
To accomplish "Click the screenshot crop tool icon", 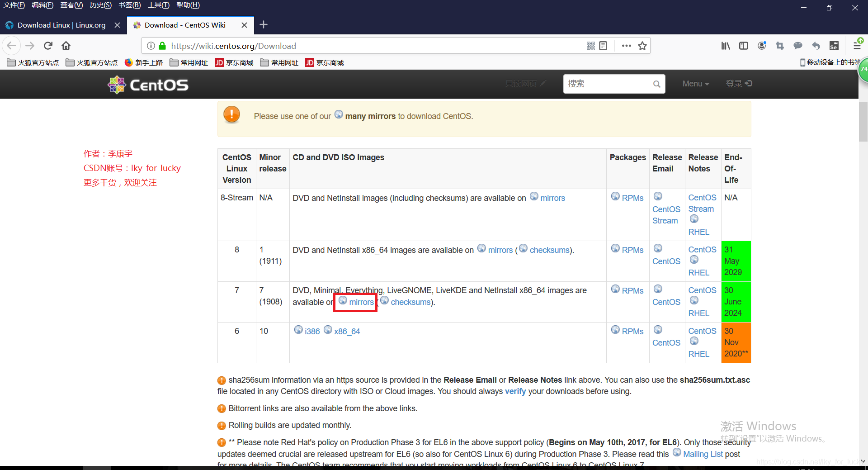I will [780, 46].
